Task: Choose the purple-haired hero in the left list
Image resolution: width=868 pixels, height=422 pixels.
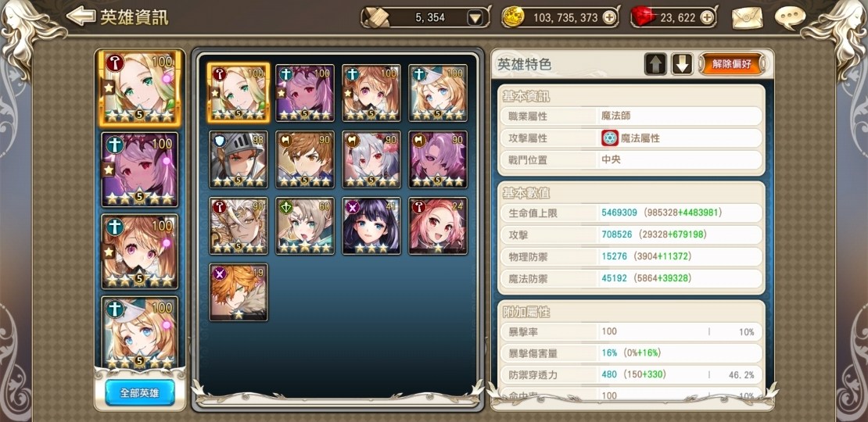Action: click(139, 170)
